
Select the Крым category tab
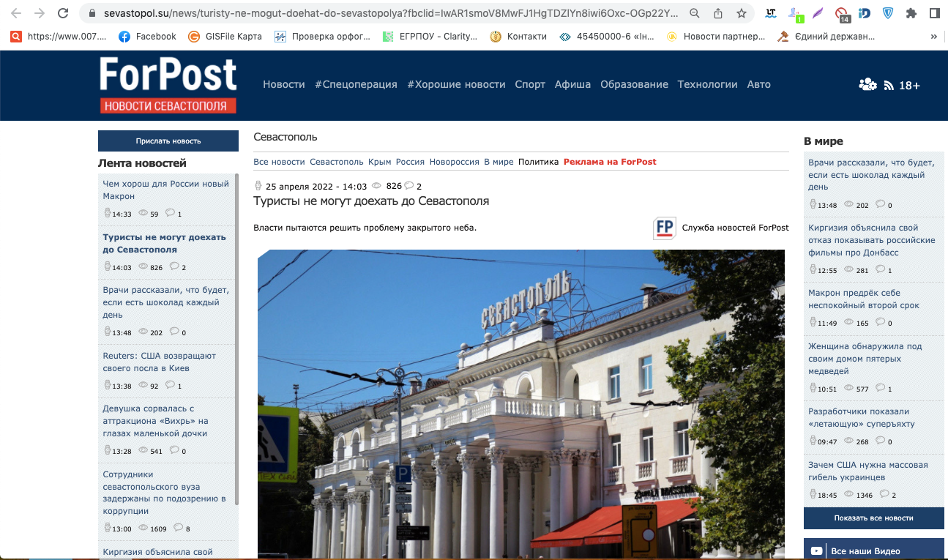(x=379, y=162)
